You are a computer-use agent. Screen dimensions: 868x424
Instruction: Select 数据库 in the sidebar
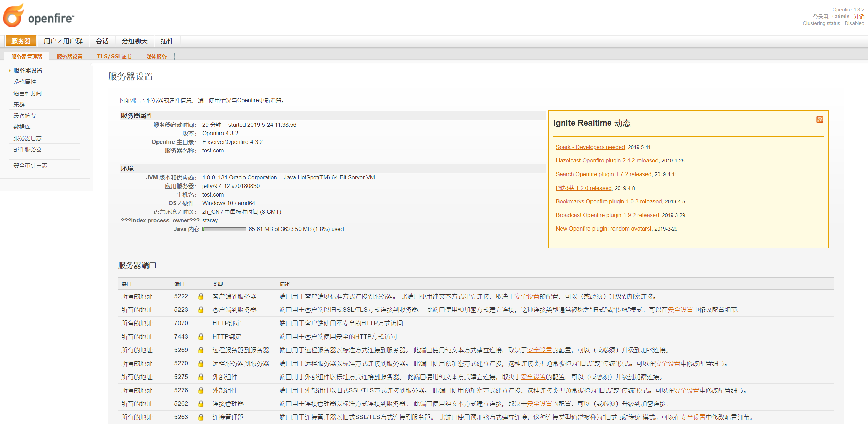[x=22, y=127]
